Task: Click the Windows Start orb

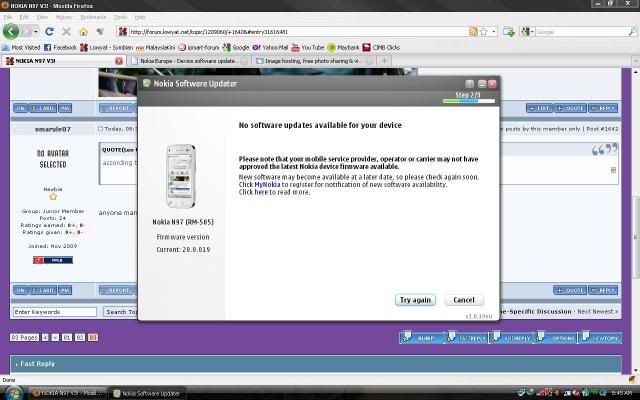Action: 12,392
